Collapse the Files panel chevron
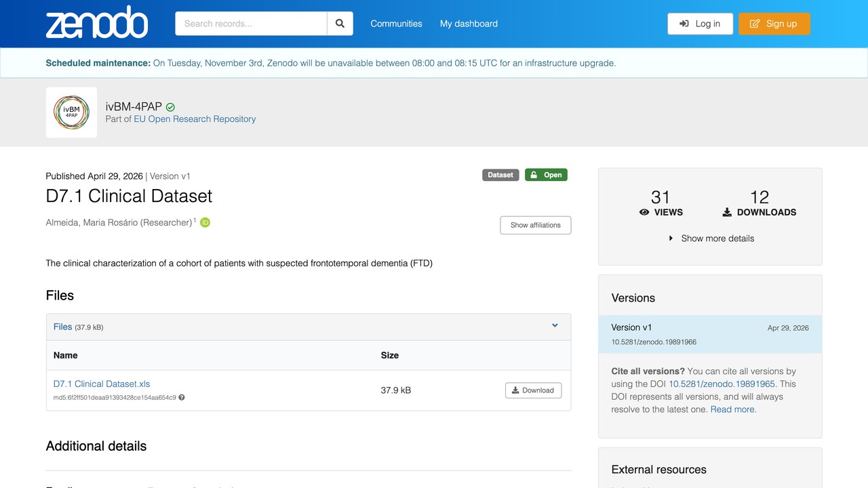This screenshot has width=868, height=488. click(x=555, y=326)
